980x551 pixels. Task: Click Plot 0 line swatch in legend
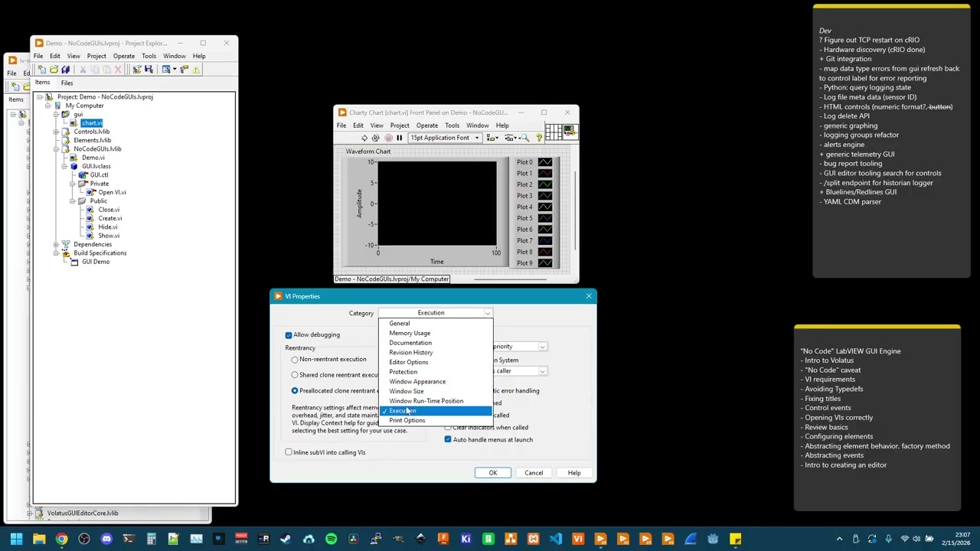point(545,162)
